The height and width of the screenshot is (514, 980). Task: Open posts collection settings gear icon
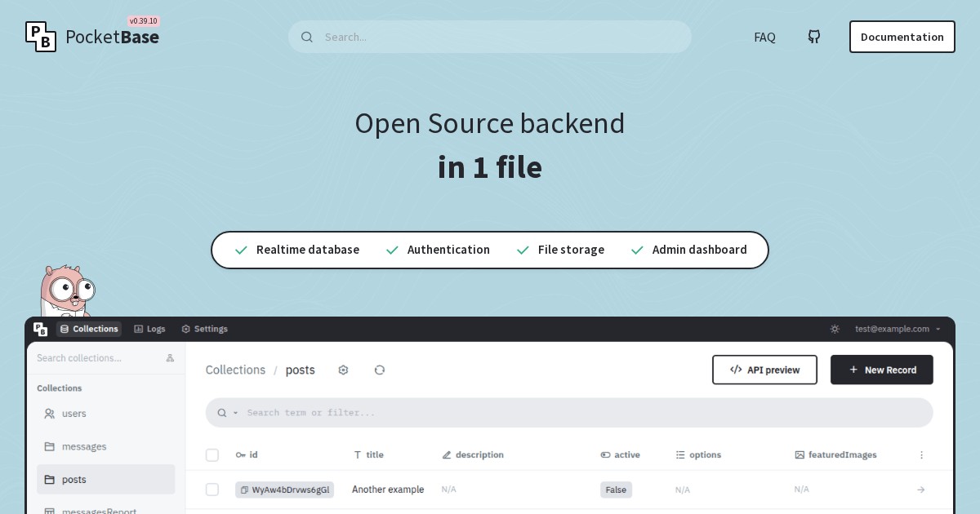343,370
